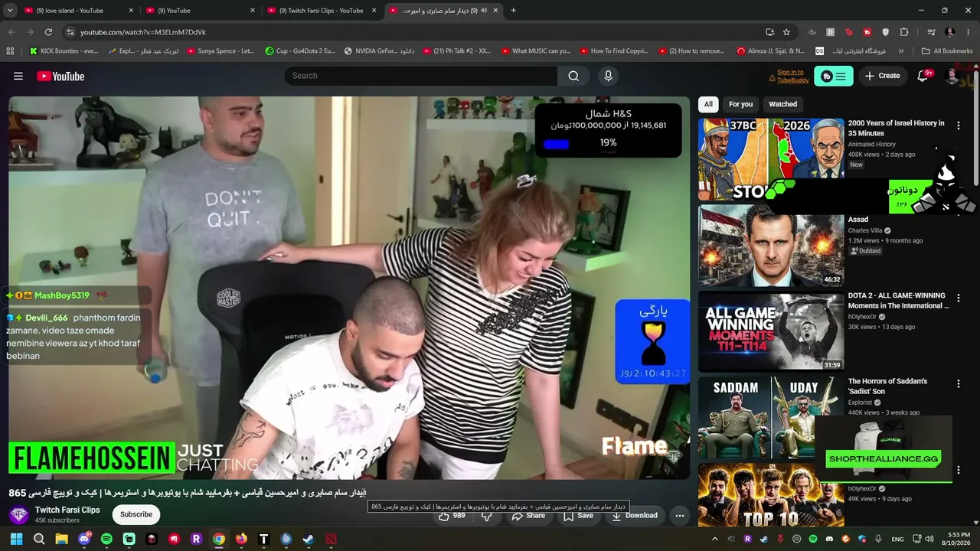Dislike the video
980x551 pixels.
click(x=487, y=515)
